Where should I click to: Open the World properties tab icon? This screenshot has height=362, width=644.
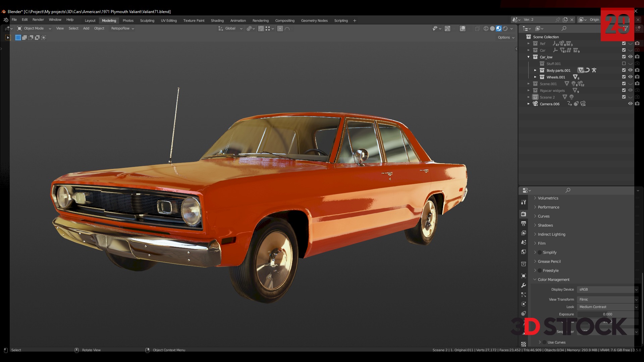click(x=524, y=252)
